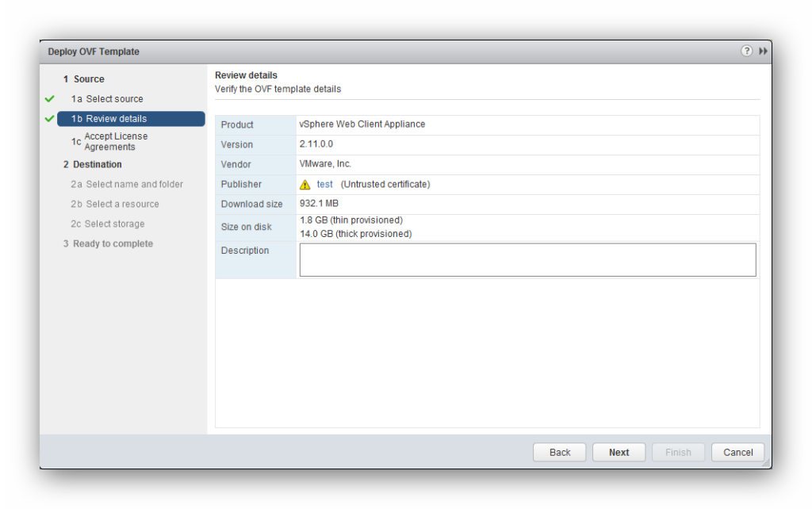Click the Next button
Viewport: 812px width, 509px height.
619,452
